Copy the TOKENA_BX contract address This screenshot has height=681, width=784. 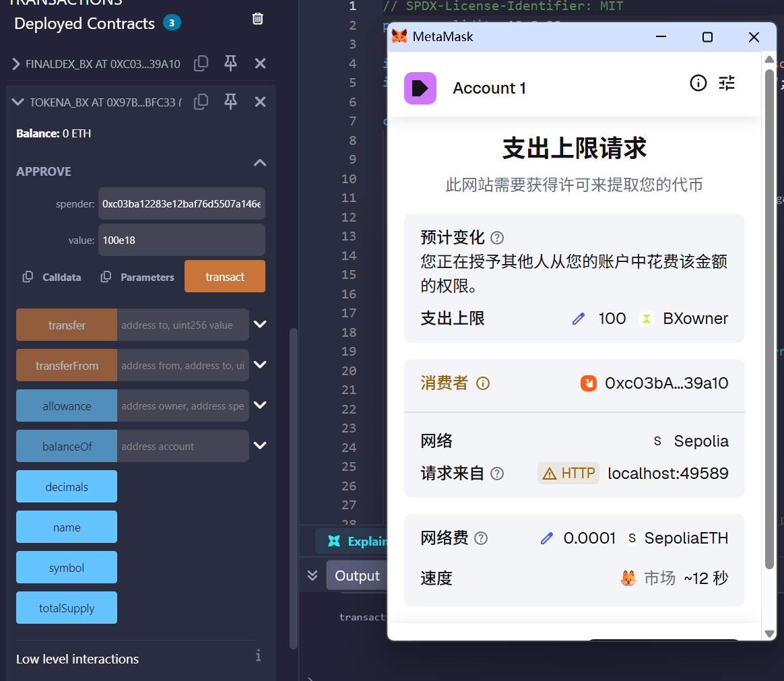pyautogui.click(x=201, y=102)
